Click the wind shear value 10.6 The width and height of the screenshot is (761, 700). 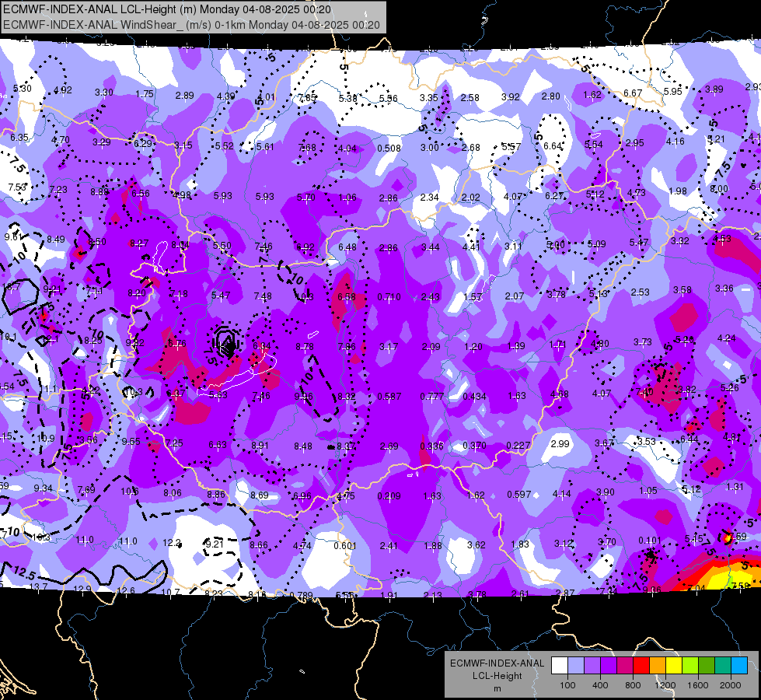(130, 492)
